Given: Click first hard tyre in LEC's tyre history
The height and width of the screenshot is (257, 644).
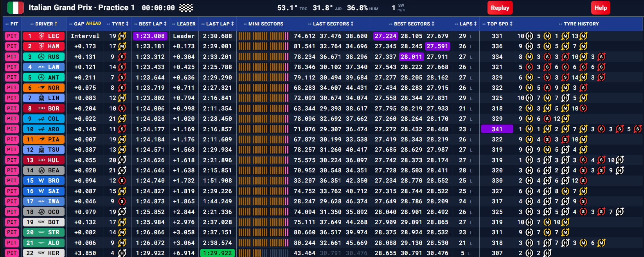Looking at the screenshot, I should pos(529,36).
